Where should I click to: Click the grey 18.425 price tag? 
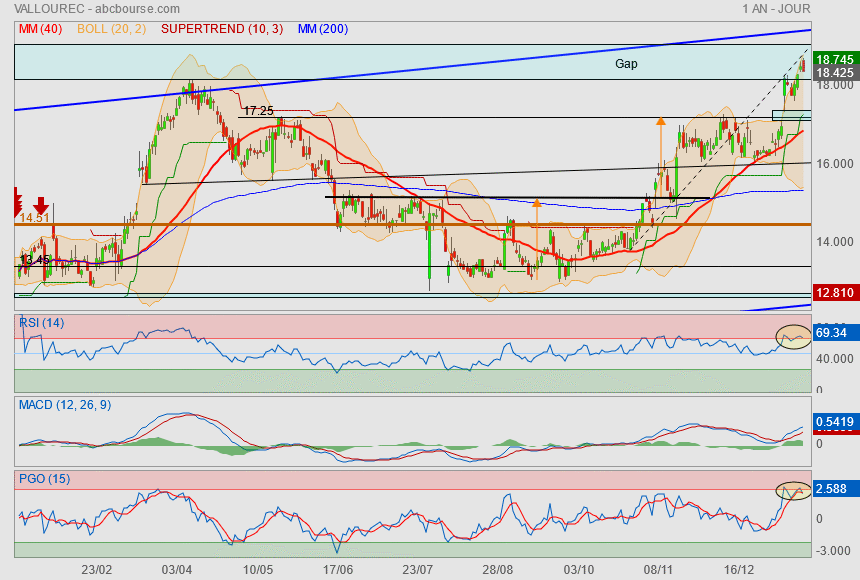[x=834, y=72]
